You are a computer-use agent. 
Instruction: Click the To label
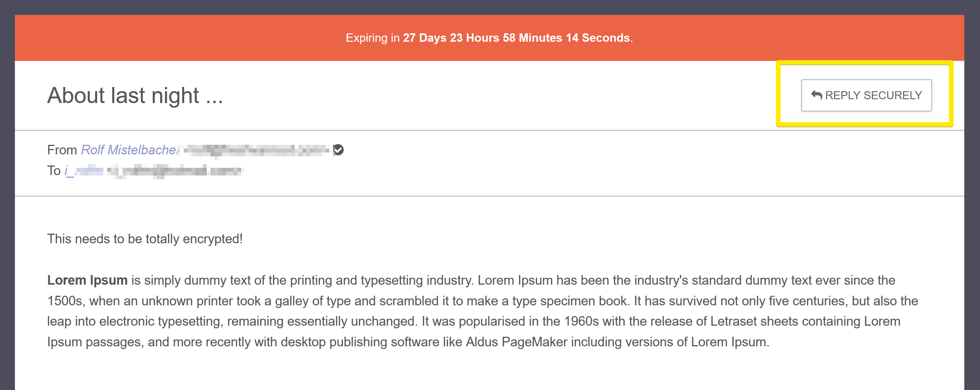(x=54, y=170)
